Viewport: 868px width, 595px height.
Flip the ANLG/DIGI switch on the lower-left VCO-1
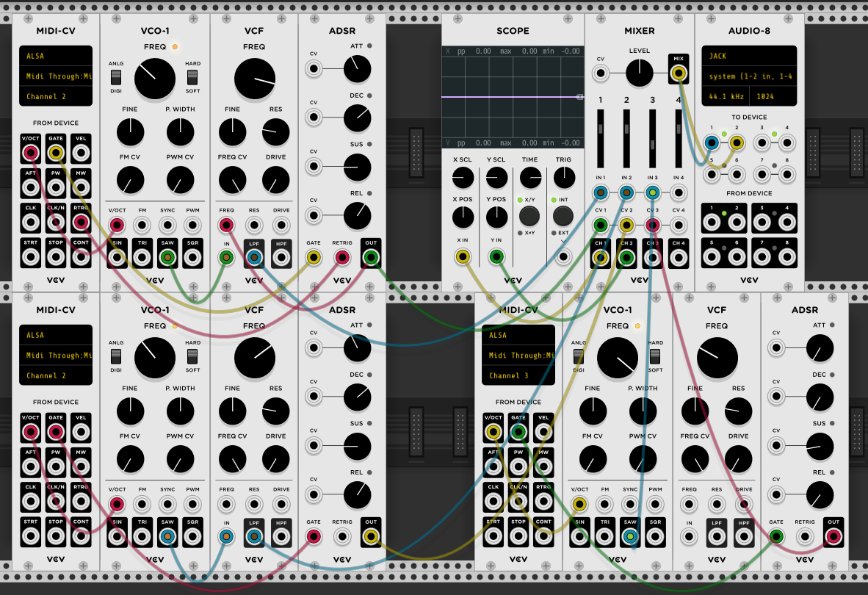[x=116, y=356]
